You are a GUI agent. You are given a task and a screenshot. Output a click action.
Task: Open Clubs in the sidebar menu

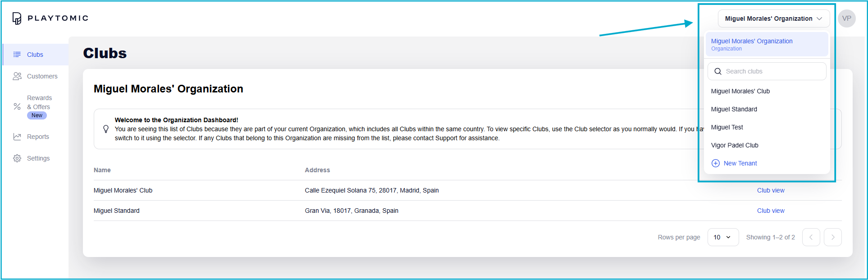point(36,55)
